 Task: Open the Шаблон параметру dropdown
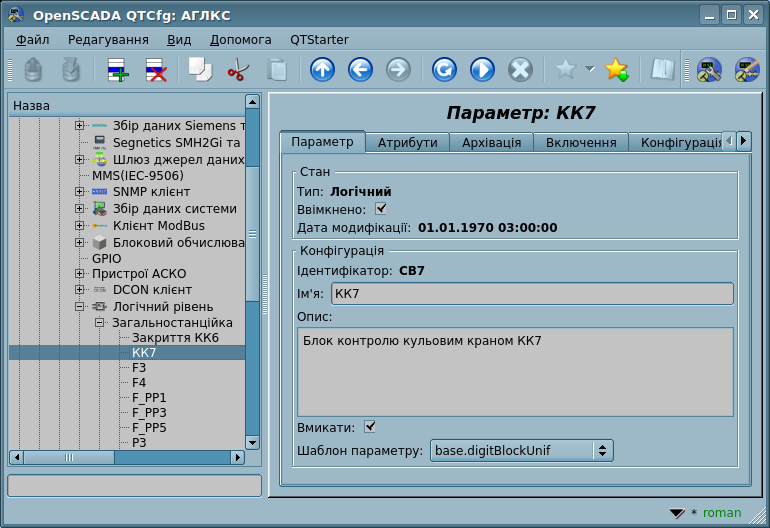click(x=521, y=451)
